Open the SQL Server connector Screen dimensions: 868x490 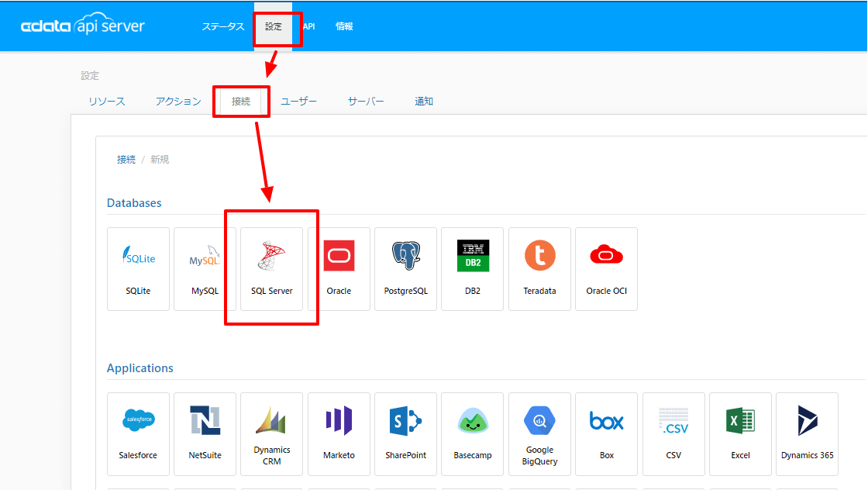(x=272, y=269)
